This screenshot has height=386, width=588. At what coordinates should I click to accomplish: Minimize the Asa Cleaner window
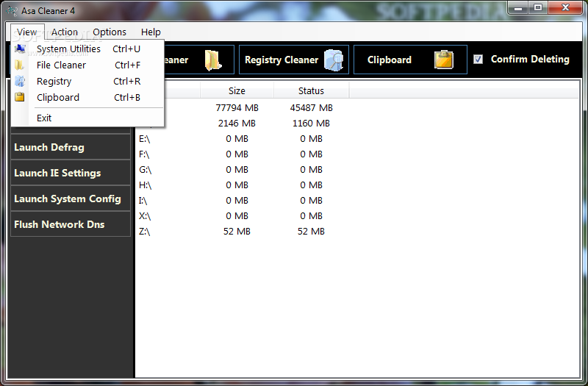click(518, 7)
